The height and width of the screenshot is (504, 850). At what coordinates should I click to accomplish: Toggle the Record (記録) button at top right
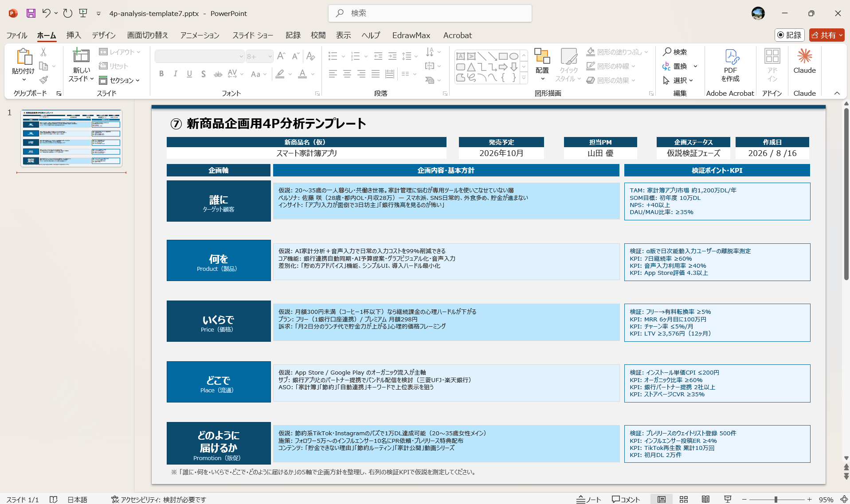click(789, 35)
